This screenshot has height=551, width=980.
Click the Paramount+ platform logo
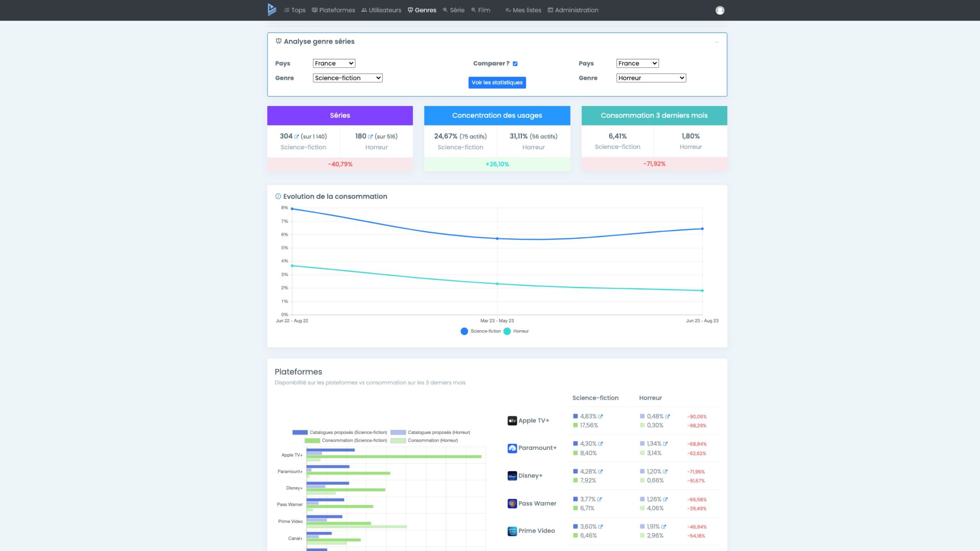click(512, 448)
